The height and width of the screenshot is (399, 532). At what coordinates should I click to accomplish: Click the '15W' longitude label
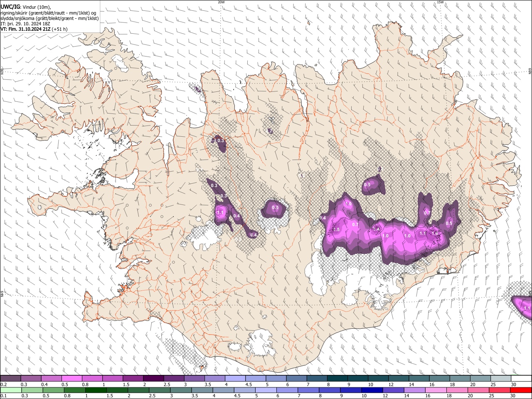(440, 2)
